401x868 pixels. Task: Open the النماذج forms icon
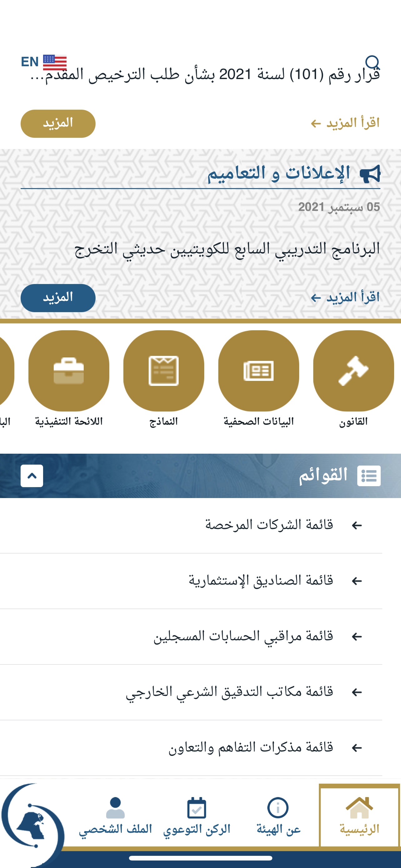[x=164, y=371]
